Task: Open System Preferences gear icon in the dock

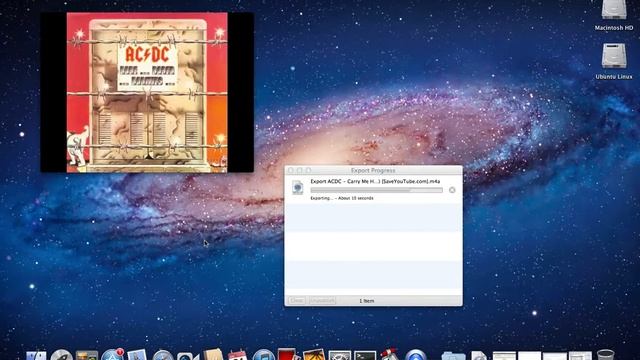Action: [x=340, y=355]
